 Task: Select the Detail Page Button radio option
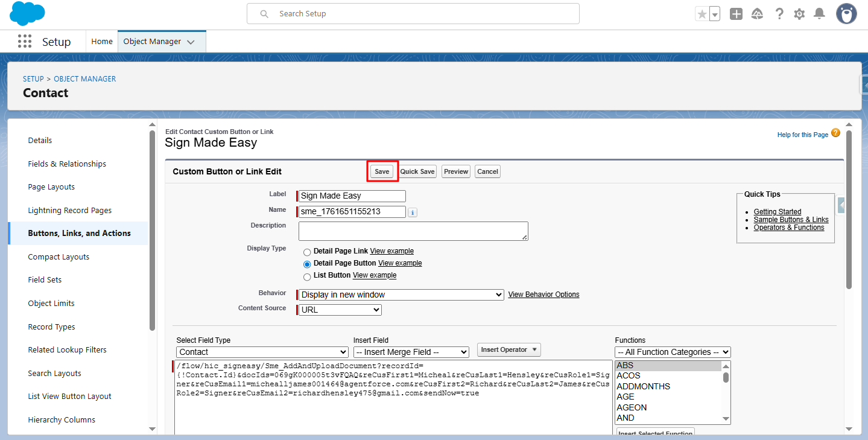pyautogui.click(x=307, y=264)
